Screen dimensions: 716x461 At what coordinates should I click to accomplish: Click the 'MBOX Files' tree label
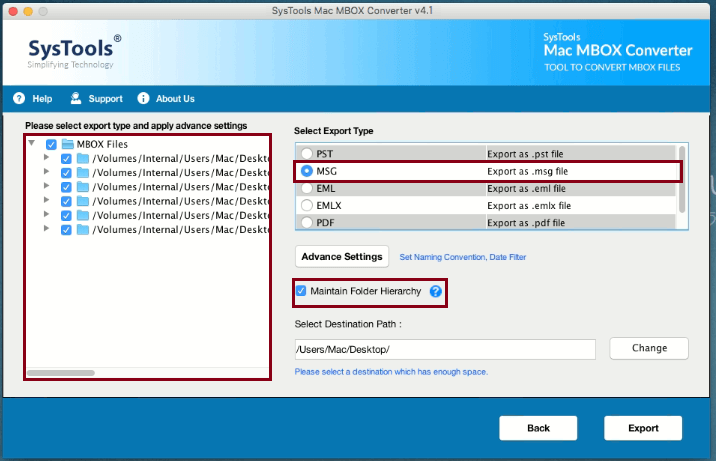pos(102,144)
